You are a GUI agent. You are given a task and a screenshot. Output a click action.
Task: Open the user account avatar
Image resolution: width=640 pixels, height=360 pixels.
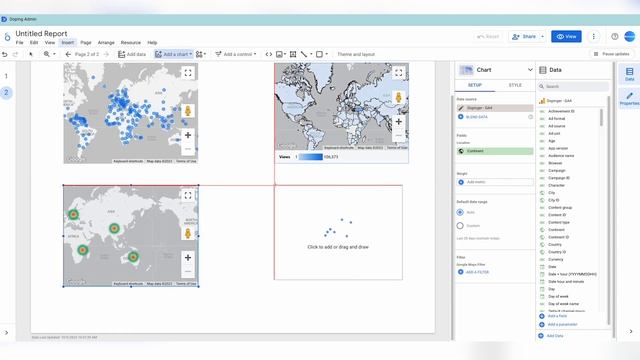pos(630,36)
